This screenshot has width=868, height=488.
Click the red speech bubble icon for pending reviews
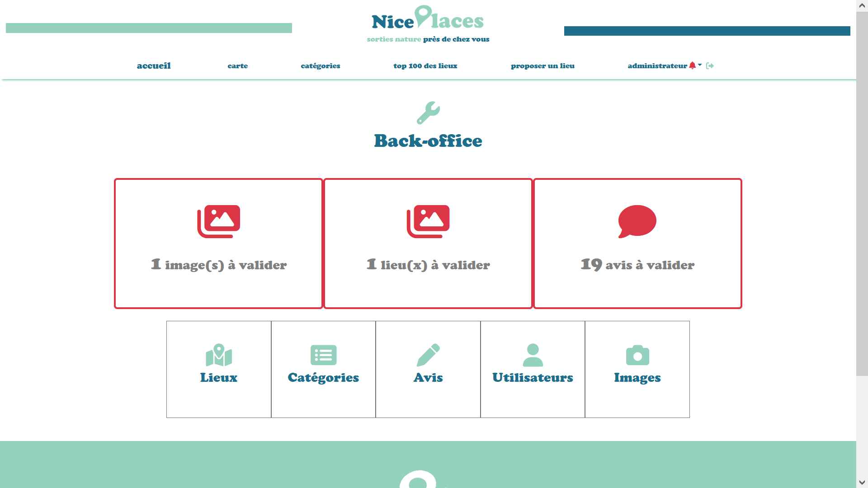[x=637, y=221]
